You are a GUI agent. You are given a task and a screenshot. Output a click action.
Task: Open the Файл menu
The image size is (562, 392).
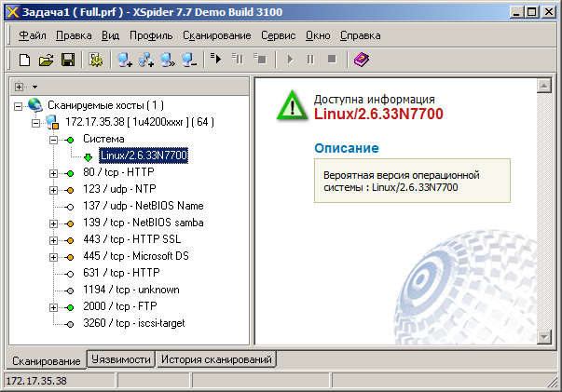click(33, 35)
